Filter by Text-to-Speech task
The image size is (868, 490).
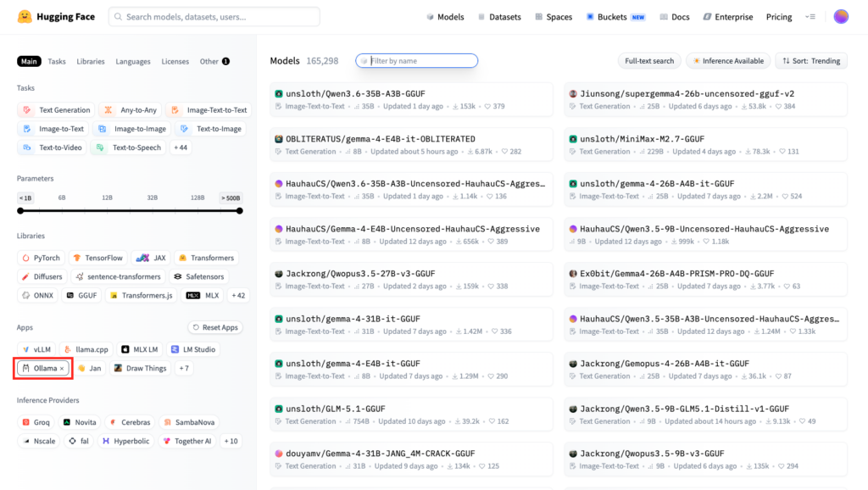[130, 148]
